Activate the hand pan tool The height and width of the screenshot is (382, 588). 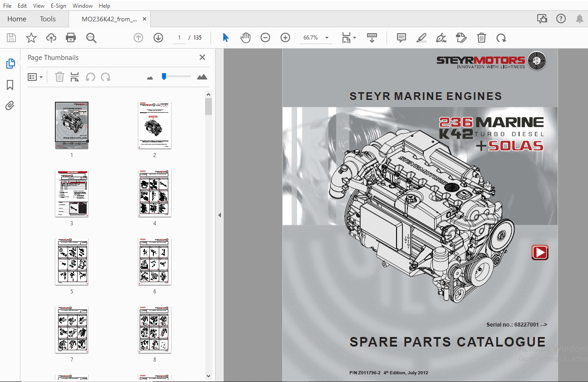click(245, 38)
